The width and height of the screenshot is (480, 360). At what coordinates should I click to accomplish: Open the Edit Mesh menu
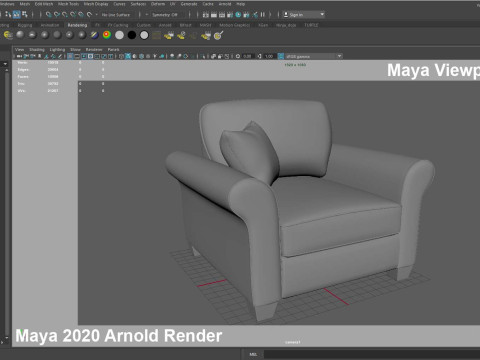[44, 4]
